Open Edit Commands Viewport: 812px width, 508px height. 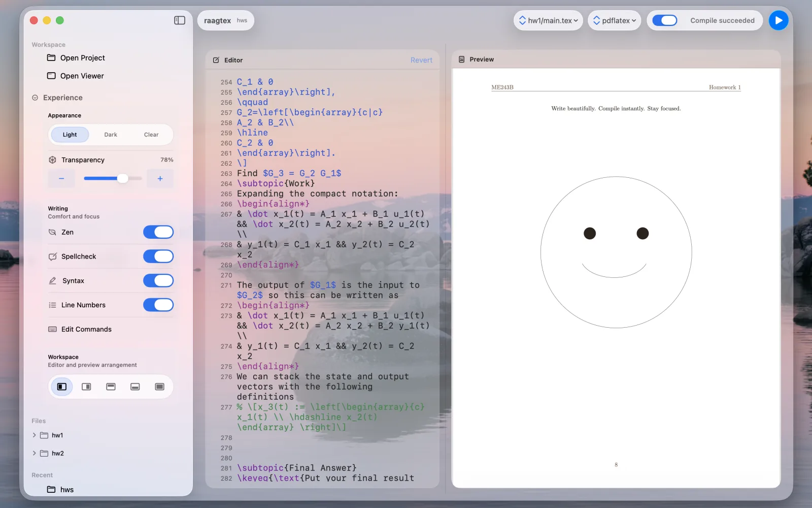tap(86, 329)
